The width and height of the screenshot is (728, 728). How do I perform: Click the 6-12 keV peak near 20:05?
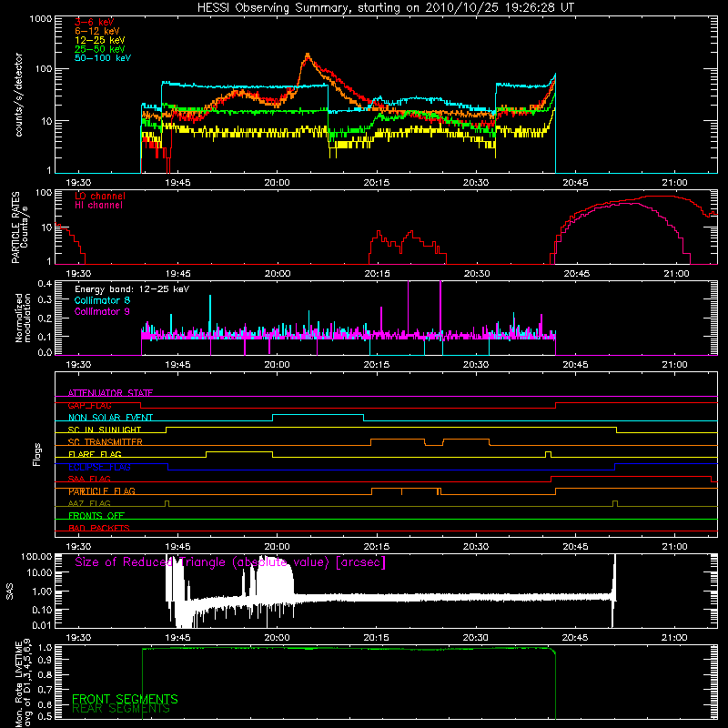pos(308,56)
